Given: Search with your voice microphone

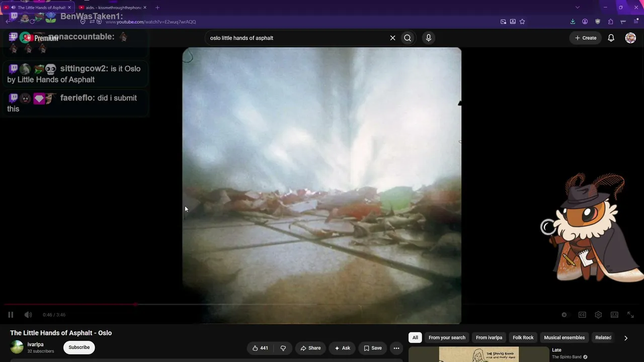Looking at the screenshot, I should coord(429,38).
